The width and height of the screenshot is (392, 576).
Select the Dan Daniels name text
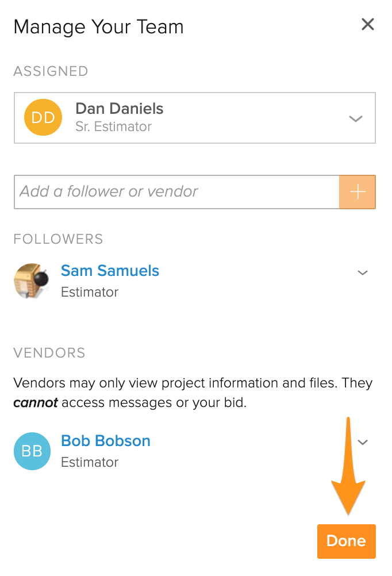(119, 109)
